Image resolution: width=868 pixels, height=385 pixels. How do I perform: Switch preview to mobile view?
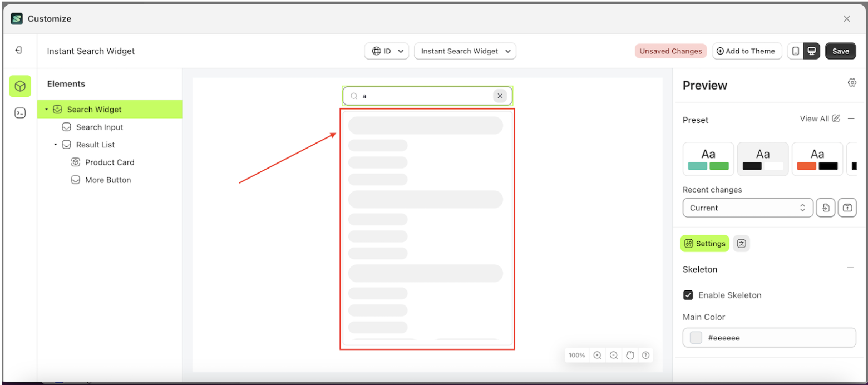(x=796, y=51)
